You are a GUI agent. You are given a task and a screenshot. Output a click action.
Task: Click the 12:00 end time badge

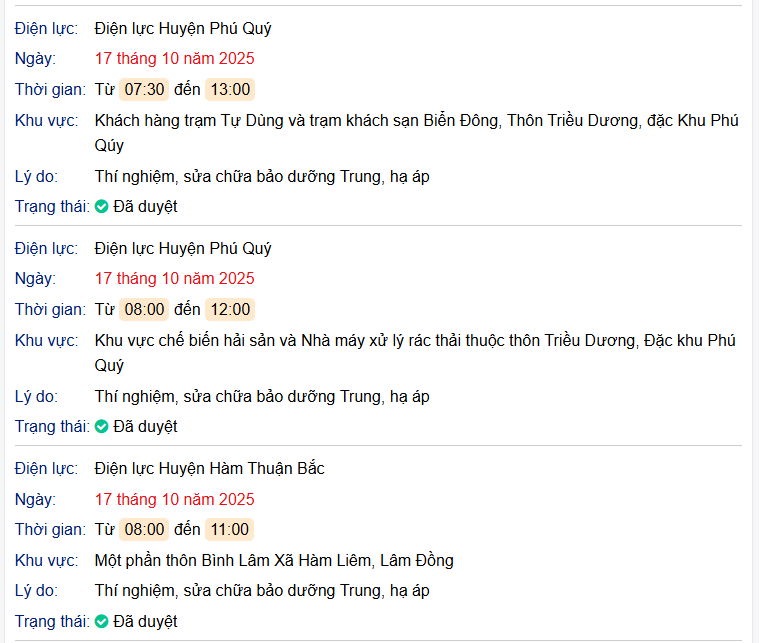[230, 309]
